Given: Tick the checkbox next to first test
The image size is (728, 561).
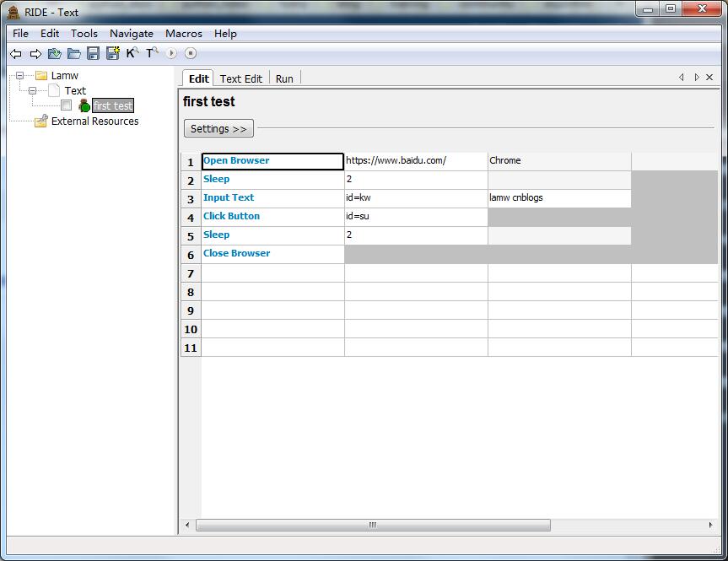Looking at the screenshot, I should [x=67, y=105].
